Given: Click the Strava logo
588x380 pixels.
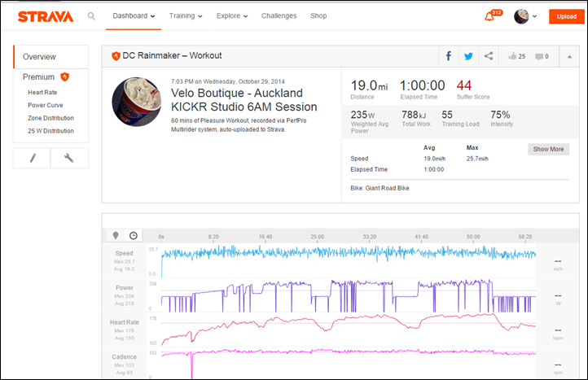Looking at the screenshot, I should 46,16.
